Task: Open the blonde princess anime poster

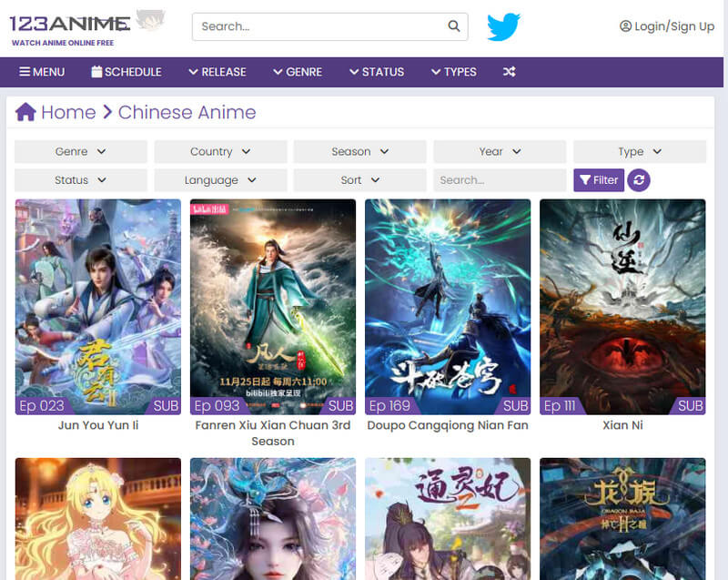Action: [98, 519]
